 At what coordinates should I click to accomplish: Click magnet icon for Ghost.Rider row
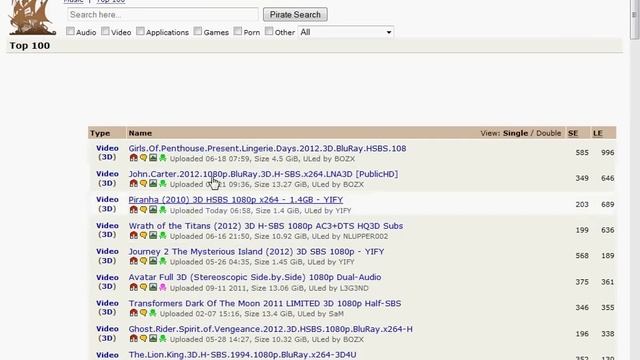(133, 339)
